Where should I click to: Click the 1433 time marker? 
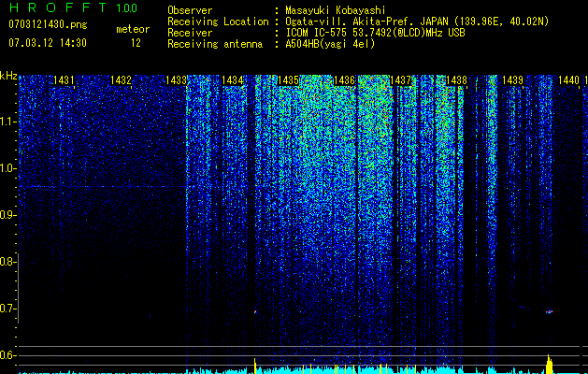[177, 80]
